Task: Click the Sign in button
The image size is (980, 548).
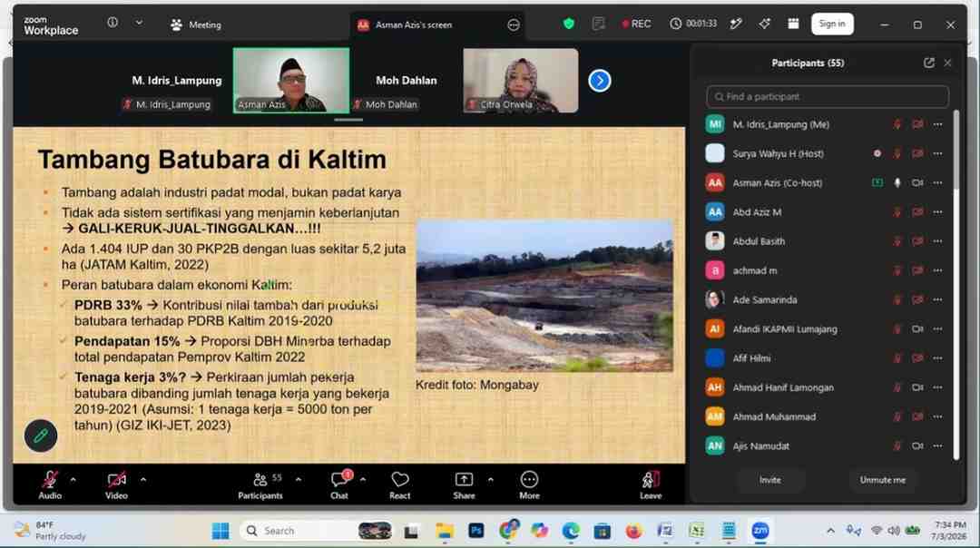Action: pos(832,24)
